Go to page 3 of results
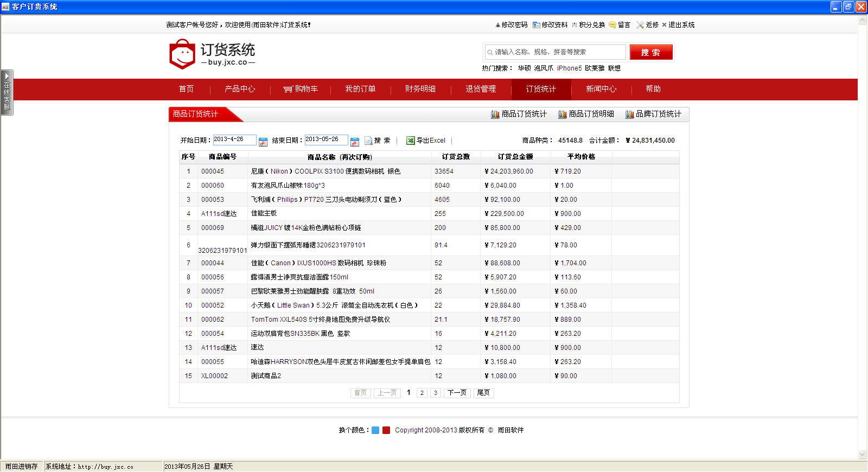The image size is (868, 472). tap(435, 393)
